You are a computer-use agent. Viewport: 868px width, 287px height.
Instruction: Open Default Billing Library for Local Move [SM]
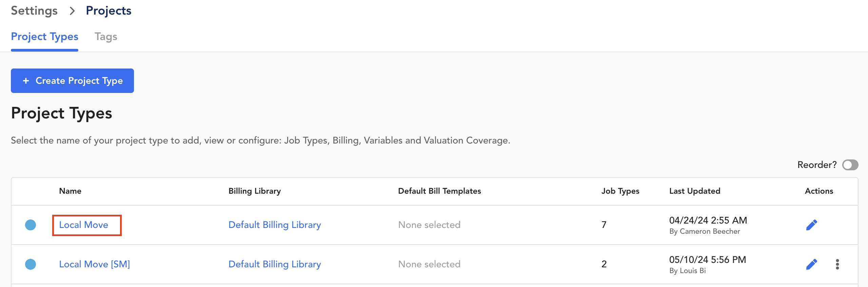(x=275, y=264)
